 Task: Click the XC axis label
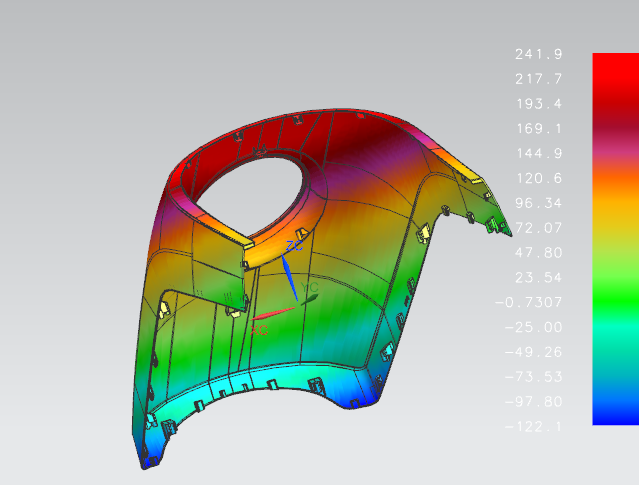point(259,330)
